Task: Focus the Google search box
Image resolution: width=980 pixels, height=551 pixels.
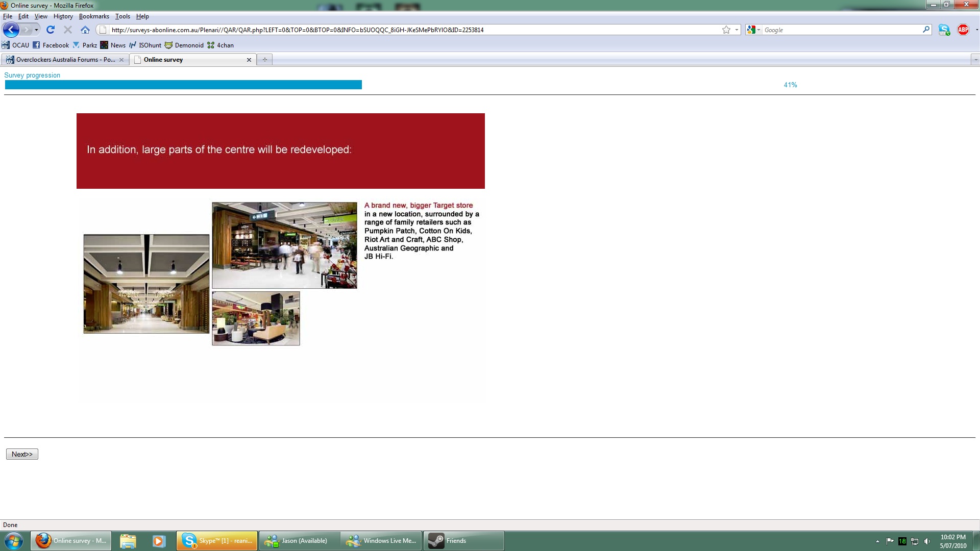Action: (842, 30)
